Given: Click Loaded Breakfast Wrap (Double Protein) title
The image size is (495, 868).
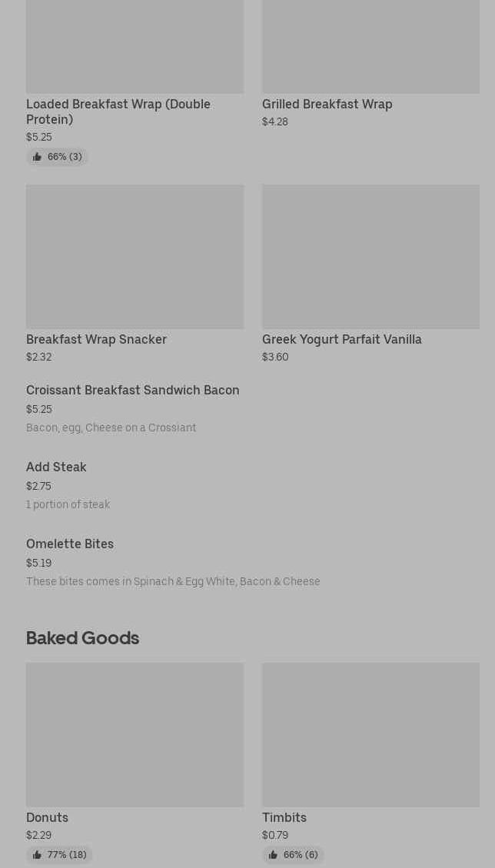Looking at the screenshot, I should [x=118, y=111].
